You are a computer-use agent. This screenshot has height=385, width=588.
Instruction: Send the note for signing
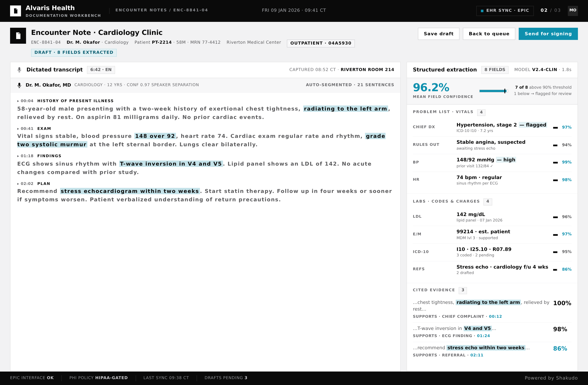548,34
